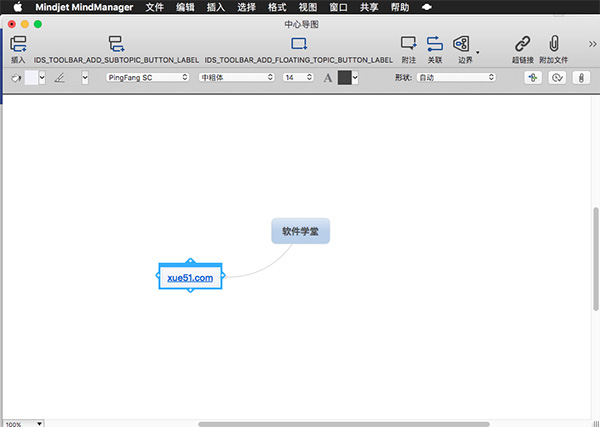600x427 pixels.
Task: Open the Apple menu
Action: (x=18, y=7)
